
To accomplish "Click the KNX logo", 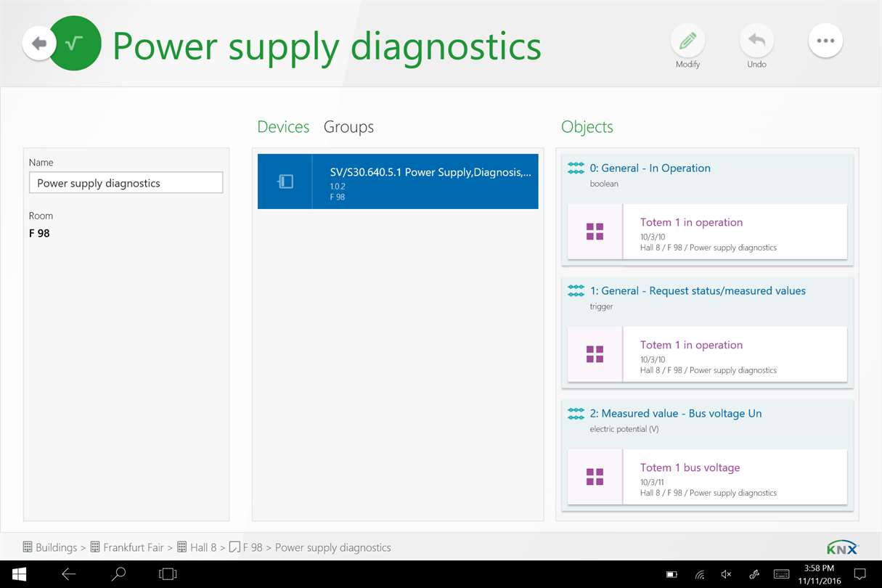I will (842, 547).
